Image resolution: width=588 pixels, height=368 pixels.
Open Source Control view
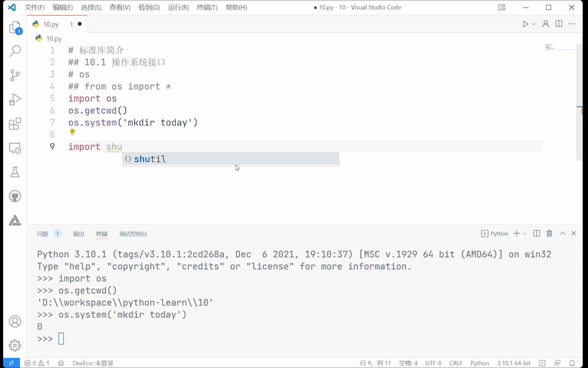(x=15, y=75)
